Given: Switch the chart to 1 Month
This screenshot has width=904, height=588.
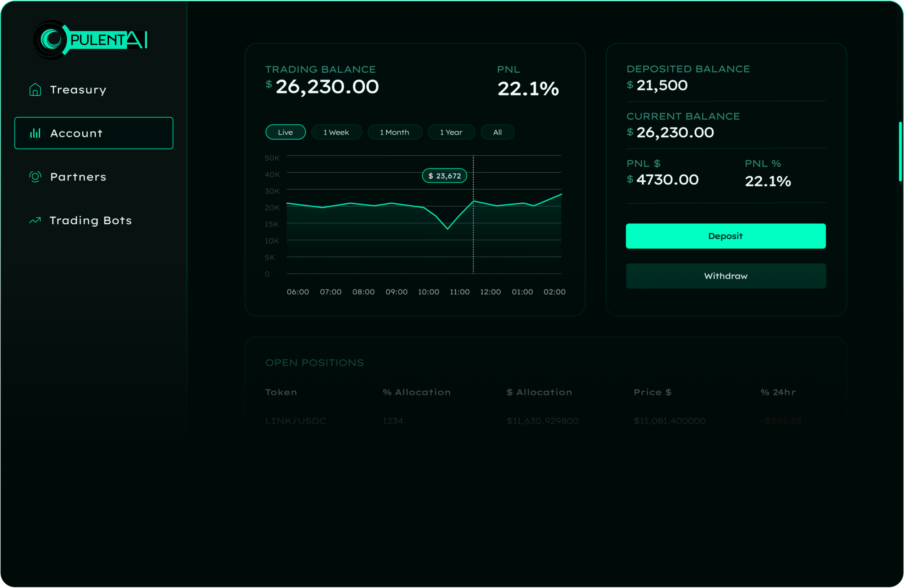Looking at the screenshot, I should (395, 132).
